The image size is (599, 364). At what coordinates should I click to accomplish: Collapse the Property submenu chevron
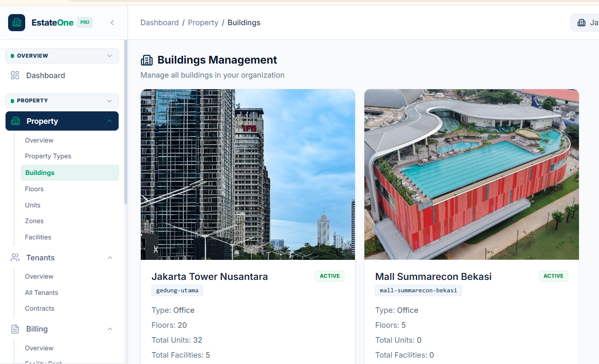coord(110,121)
